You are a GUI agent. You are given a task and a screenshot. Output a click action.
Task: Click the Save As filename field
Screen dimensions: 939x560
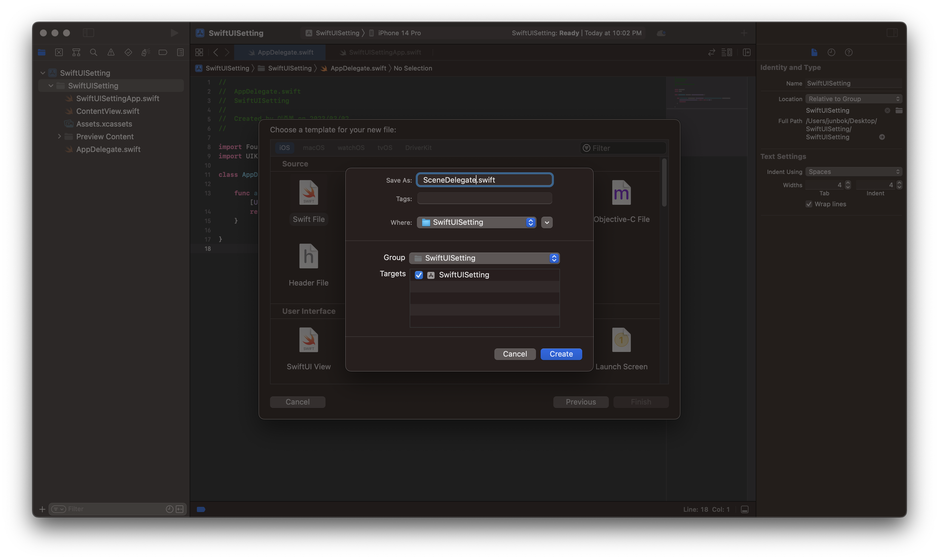tap(485, 180)
